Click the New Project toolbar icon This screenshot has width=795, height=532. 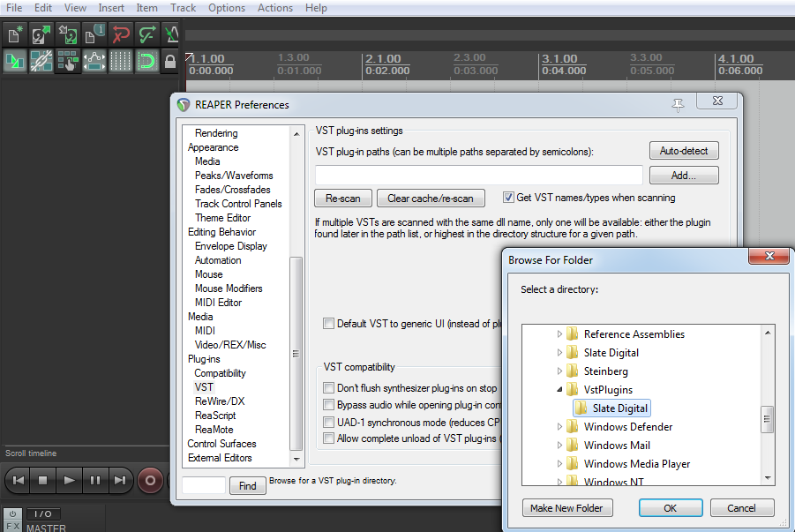point(15,35)
